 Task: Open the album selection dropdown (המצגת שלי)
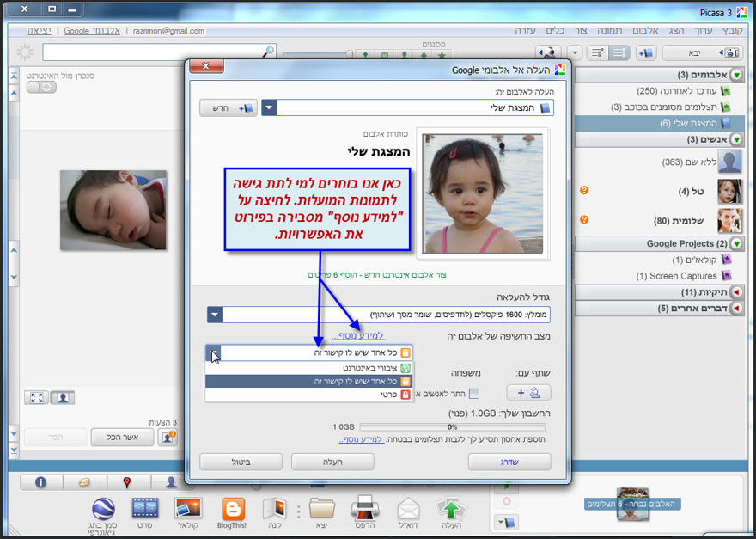(269, 107)
